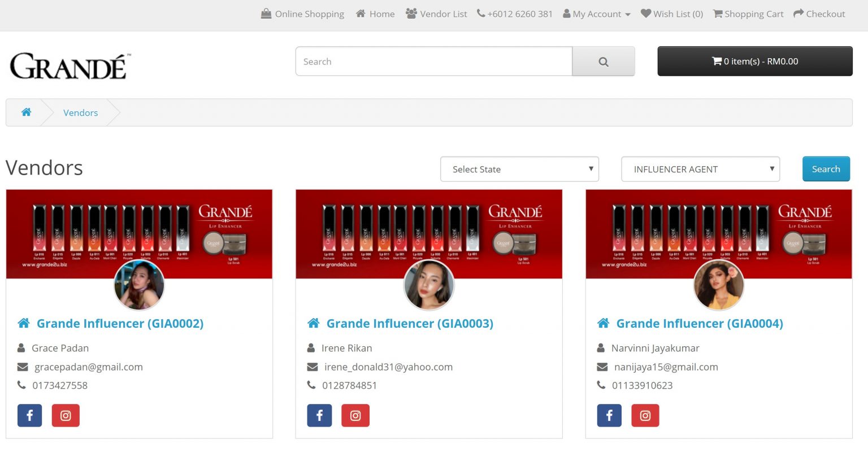
Task: Click the Grande logo
Action: [x=71, y=66]
